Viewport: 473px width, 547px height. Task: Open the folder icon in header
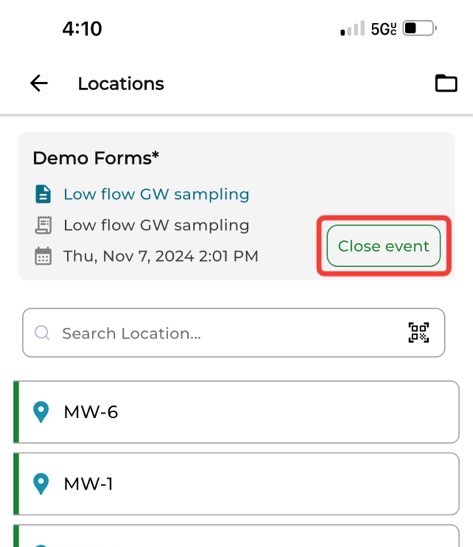pyautogui.click(x=446, y=83)
